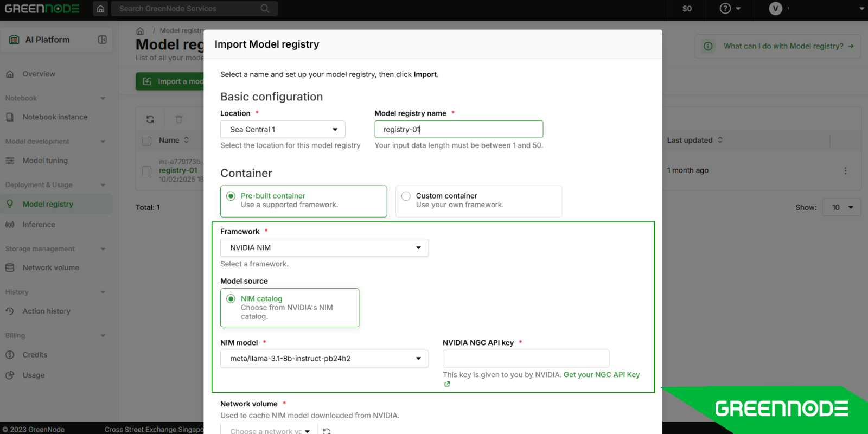Click the Import a model button
The width and height of the screenshot is (868, 434).
tap(170, 81)
